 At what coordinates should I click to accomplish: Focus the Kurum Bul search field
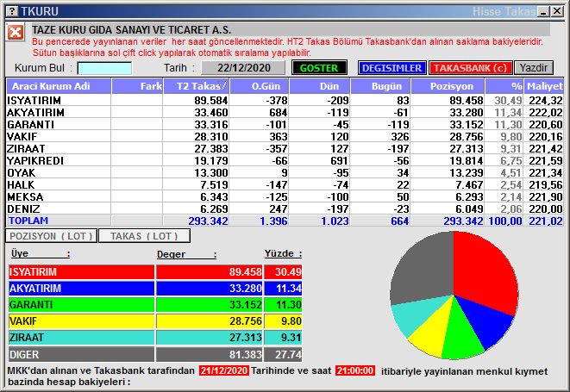pyautogui.click(x=104, y=68)
